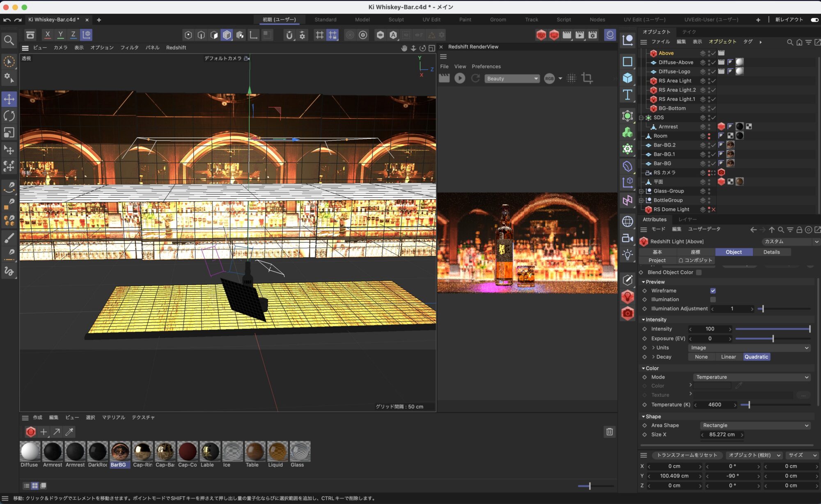Image resolution: width=821 pixels, height=504 pixels.
Task: Click the cube primitive icon
Action: (x=627, y=78)
